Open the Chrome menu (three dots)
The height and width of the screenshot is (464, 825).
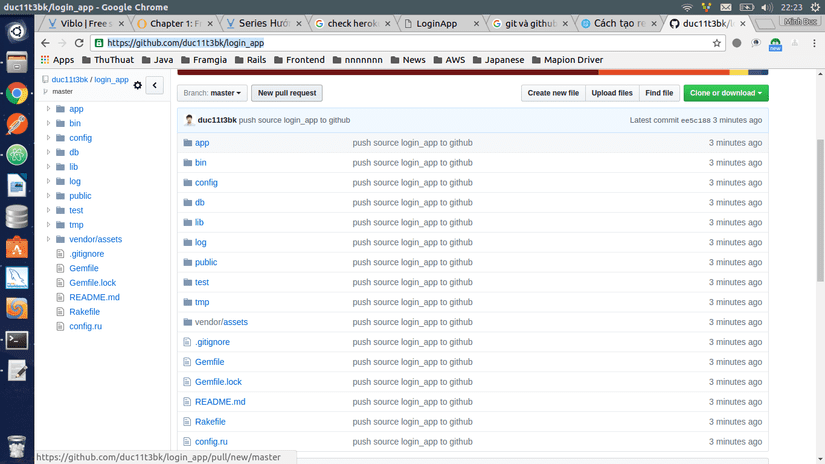point(814,43)
